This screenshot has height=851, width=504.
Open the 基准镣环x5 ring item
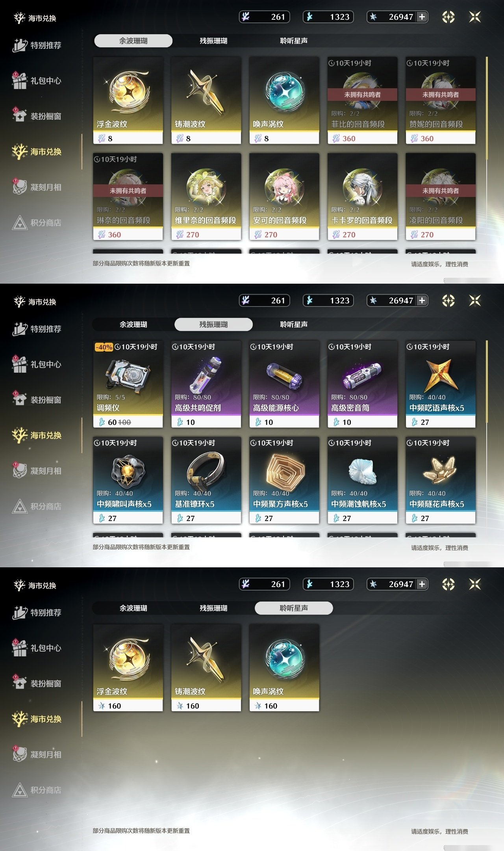pos(206,480)
